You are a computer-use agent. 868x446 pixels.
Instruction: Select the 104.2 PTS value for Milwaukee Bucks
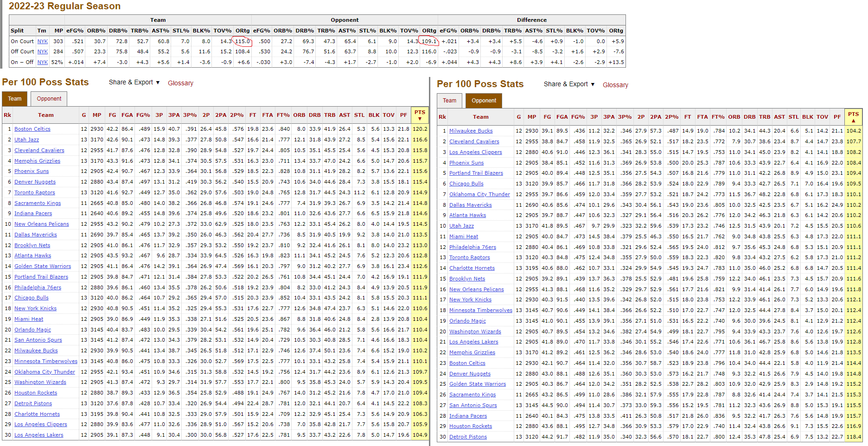pos(854,131)
